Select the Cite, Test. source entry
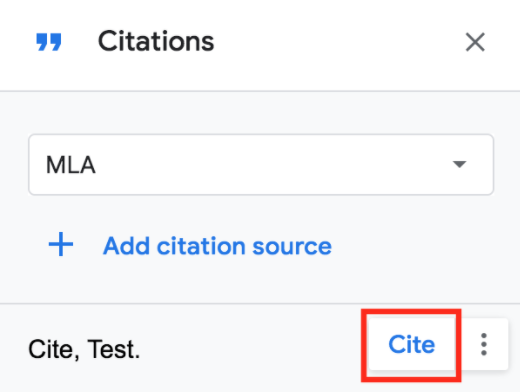Viewport: 520px width, 392px height. click(84, 349)
